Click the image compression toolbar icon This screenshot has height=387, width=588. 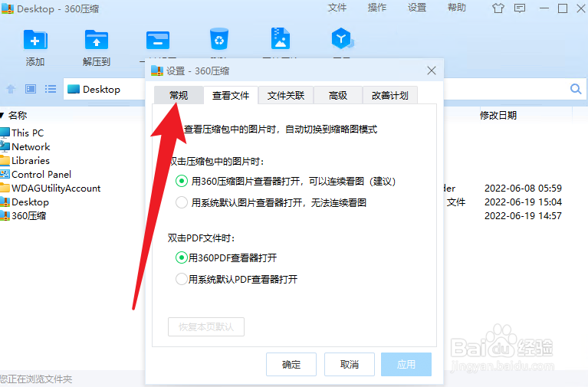pyautogui.click(x=281, y=38)
